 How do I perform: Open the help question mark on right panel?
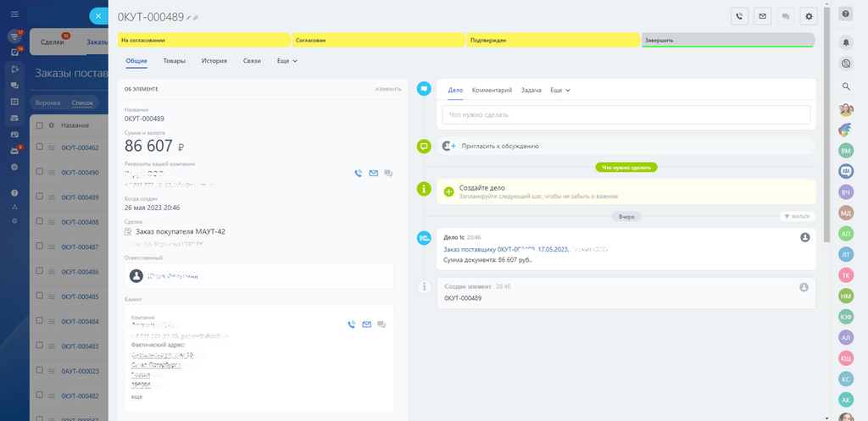coord(845,14)
